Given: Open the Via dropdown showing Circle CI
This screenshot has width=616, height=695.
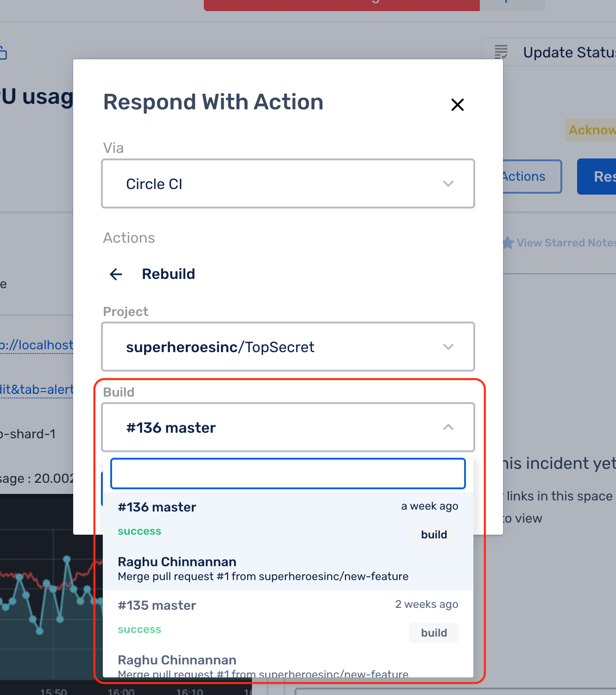Looking at the screenshot, I should click(x=288, y=183).
